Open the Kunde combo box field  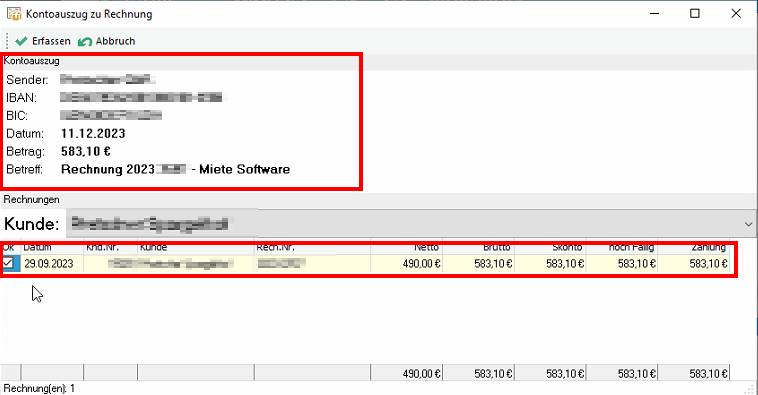[x=410, y=224]
